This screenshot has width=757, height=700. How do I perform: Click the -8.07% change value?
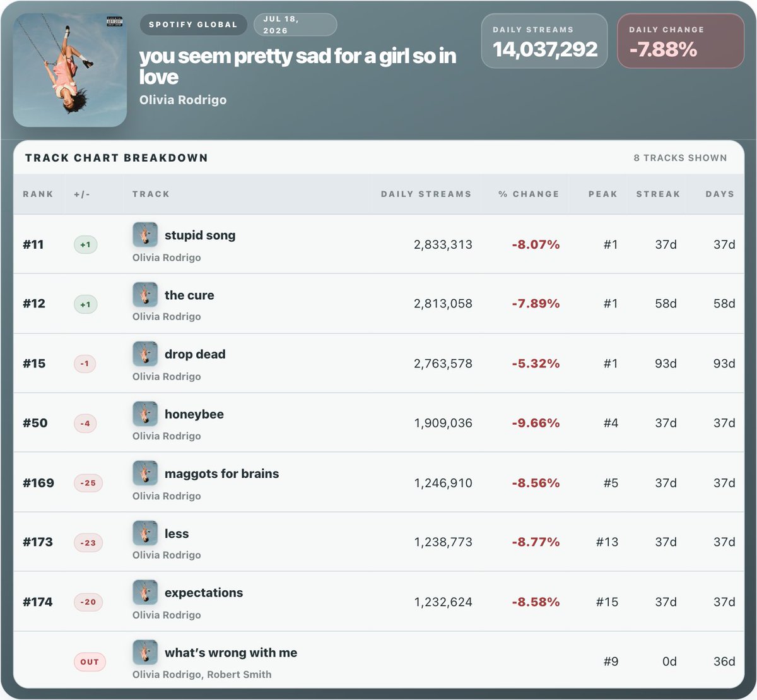[536, 244]
